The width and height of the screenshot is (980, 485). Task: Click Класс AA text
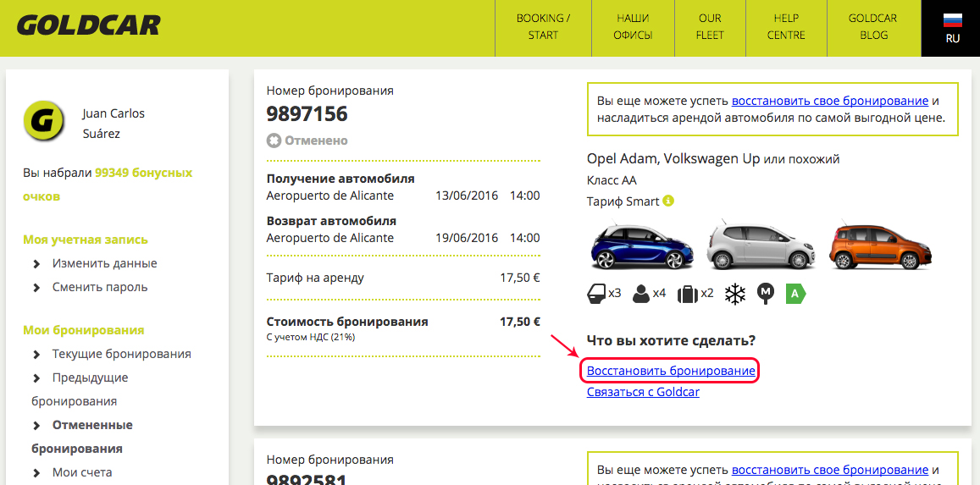(x=612, y=180)
